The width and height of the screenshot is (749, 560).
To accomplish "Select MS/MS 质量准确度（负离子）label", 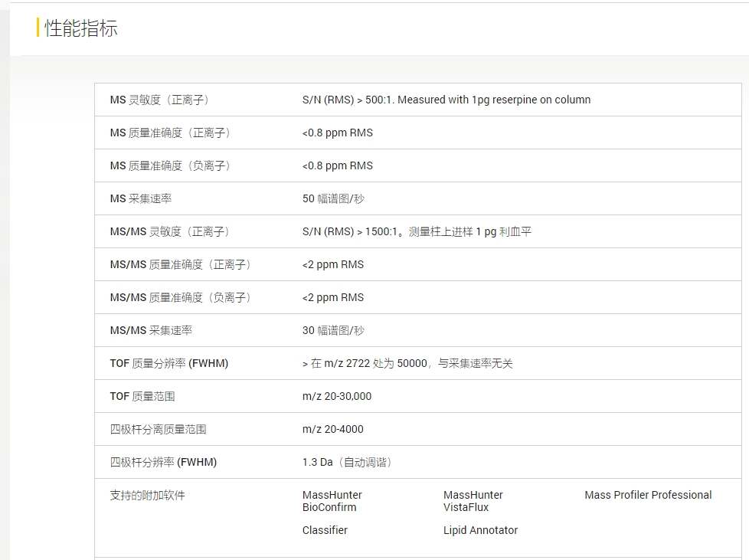I will point(181,298).
